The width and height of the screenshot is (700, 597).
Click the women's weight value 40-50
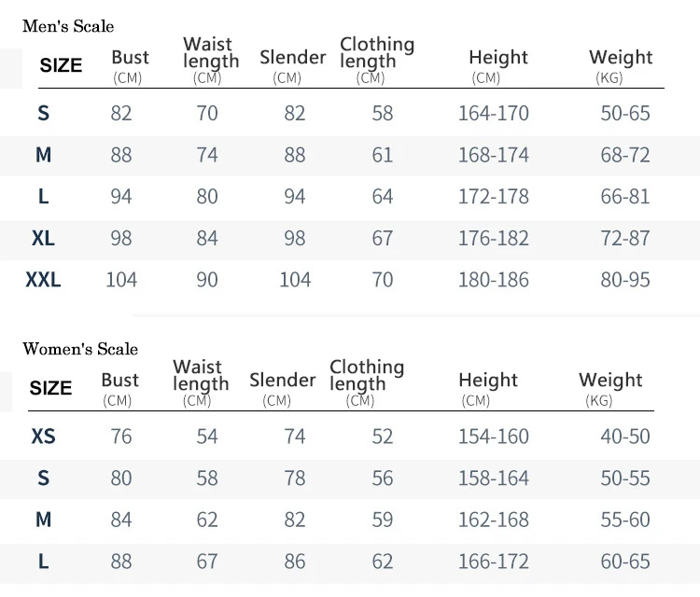pos(625,436)
